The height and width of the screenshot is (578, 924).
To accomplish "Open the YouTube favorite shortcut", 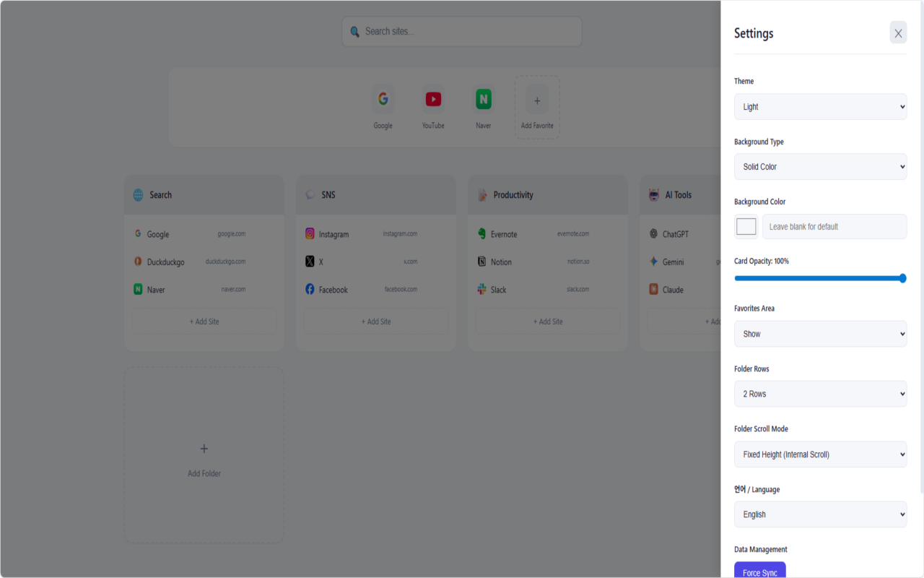I will pyautogui.click(x=433, y=100).
